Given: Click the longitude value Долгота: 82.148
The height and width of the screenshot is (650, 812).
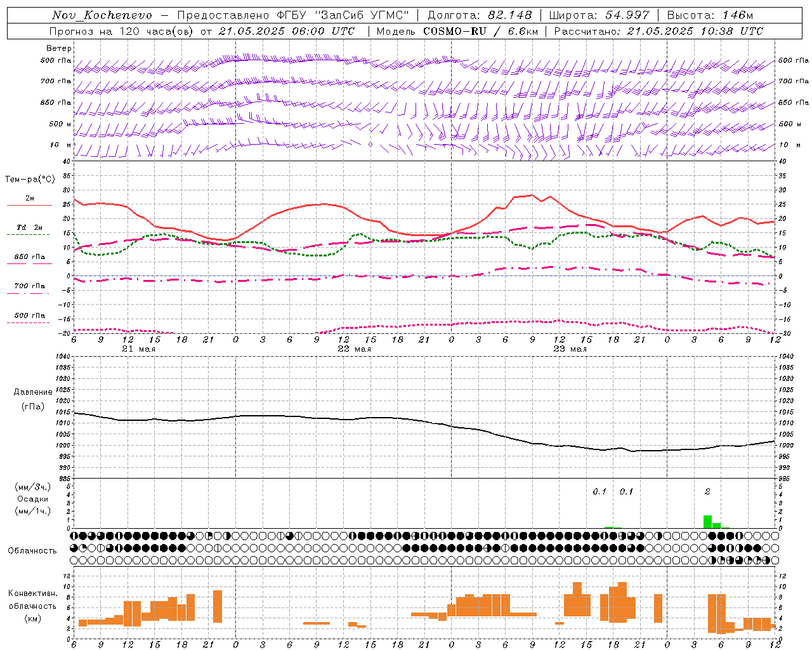Looking at the screenshot, I should pyautogui.click(x=480, y=15).
